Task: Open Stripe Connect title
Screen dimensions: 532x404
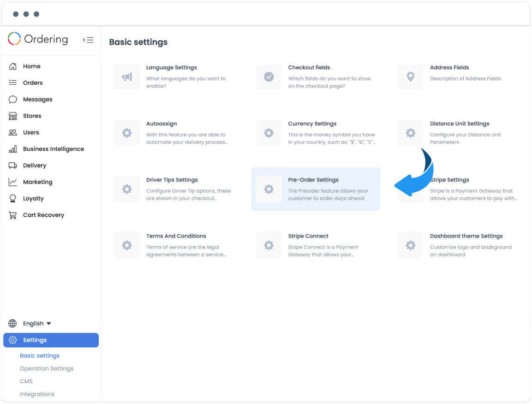Action: tap(308, 236)
